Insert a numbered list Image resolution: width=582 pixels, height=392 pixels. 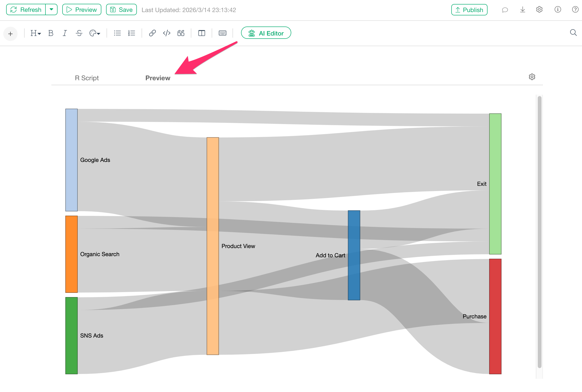click(131, 33)
